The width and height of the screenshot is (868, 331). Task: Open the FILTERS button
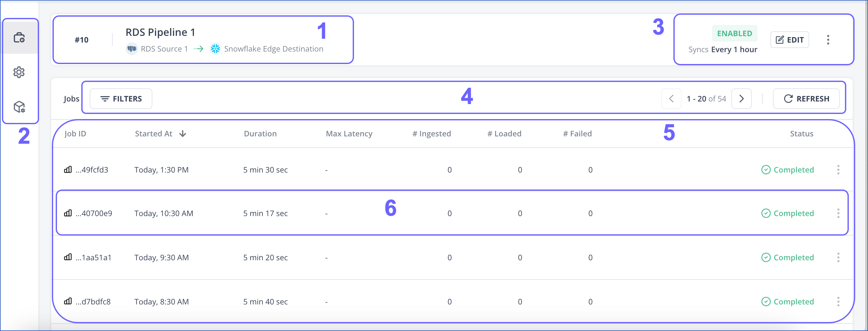click(x=121, y=99)
